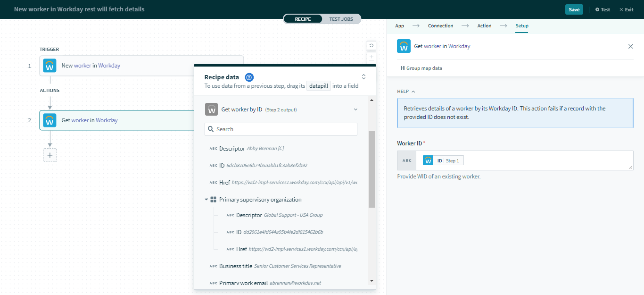
Task: Open the Recipe data help question-mark icon
Action: pyautogui.click(x=249, y=77)
